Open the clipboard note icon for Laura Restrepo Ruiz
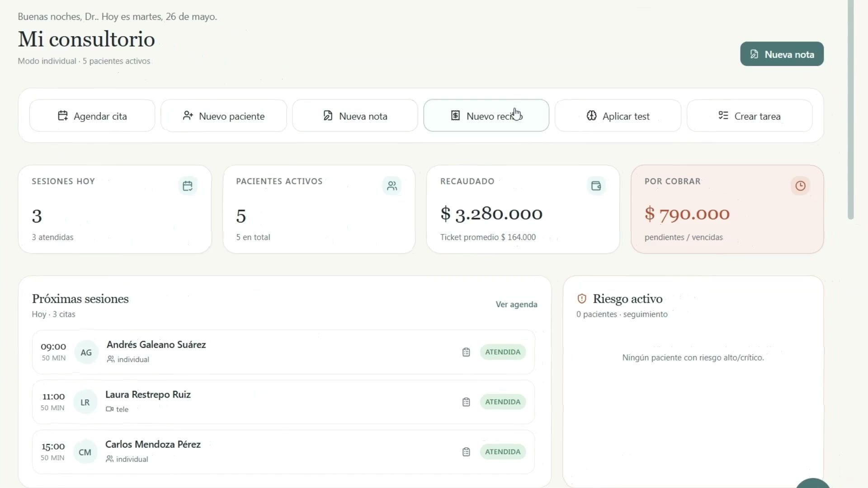The image size is (868, 488). [466, 402]
